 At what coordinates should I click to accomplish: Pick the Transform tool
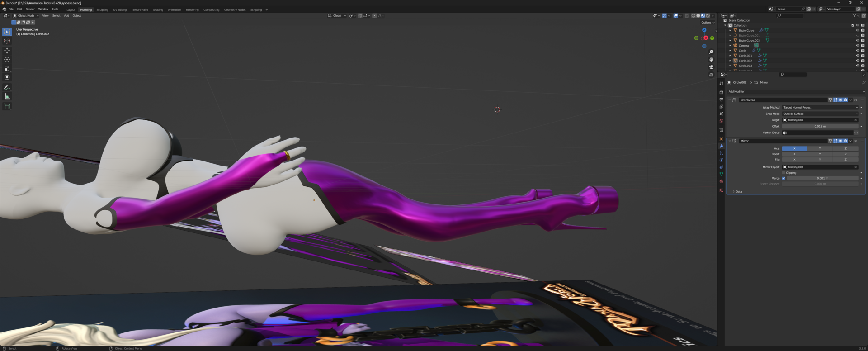(7, 77)
